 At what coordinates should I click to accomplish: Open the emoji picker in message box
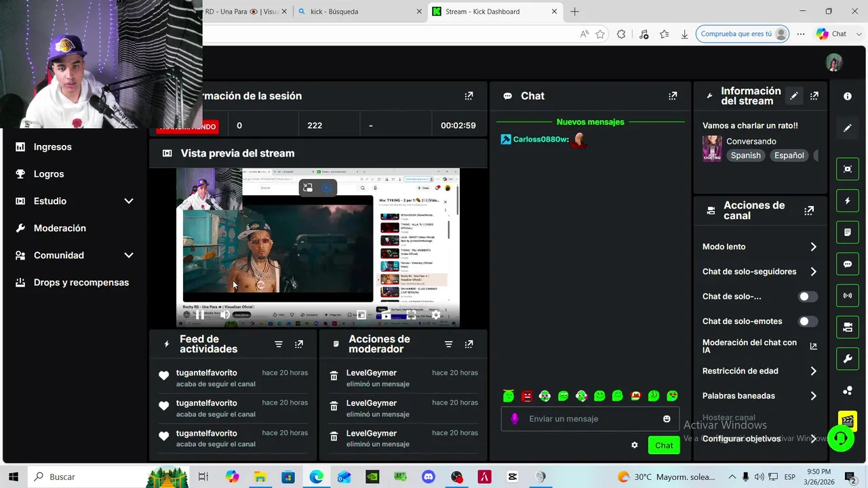(667, 419)
